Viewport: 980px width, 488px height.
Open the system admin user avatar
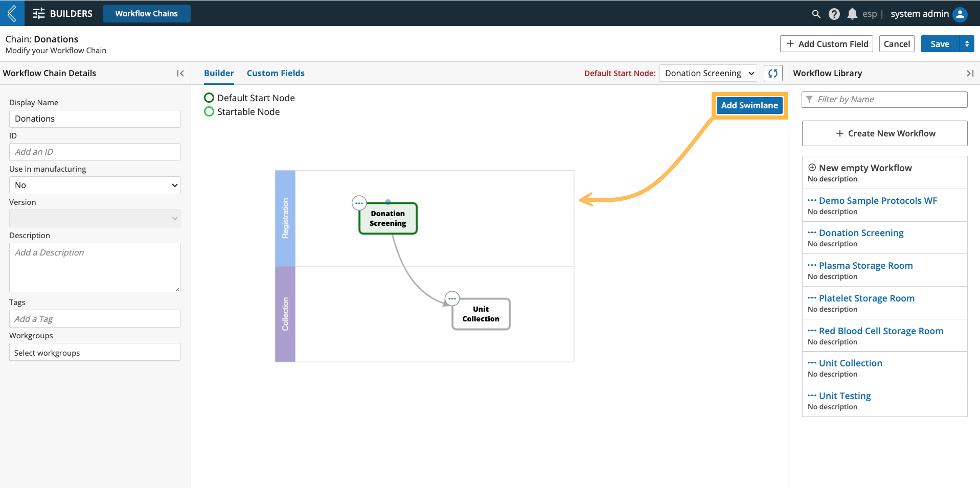coord(960,14)
